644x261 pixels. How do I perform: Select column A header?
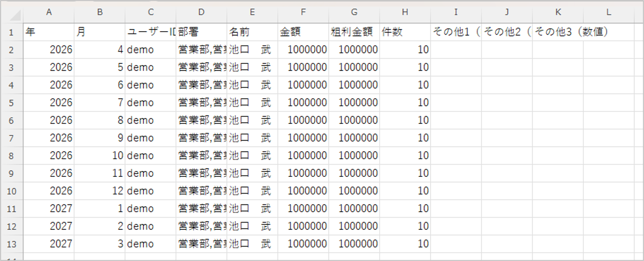tap(49, 13)
